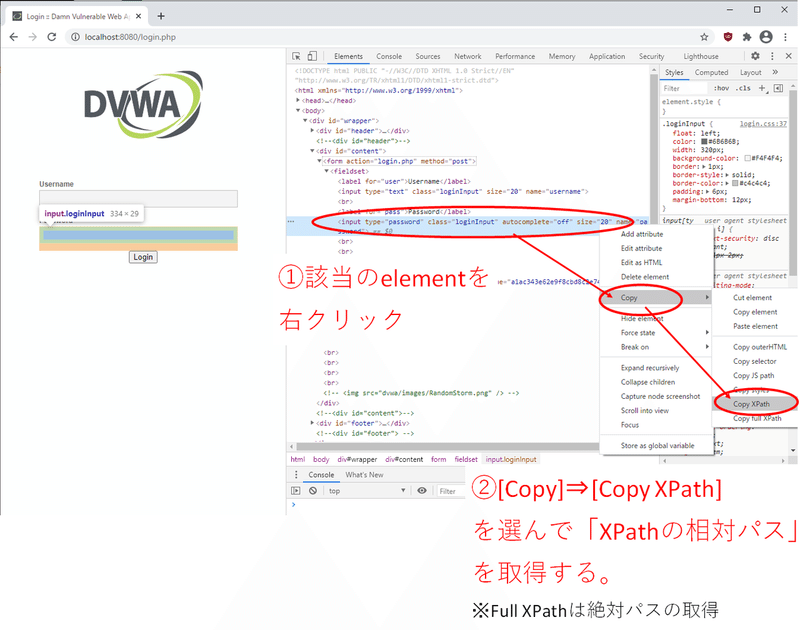Click the #6B6B6B color swatch
This screenshot has width=800, height=630.
point(704,141)
